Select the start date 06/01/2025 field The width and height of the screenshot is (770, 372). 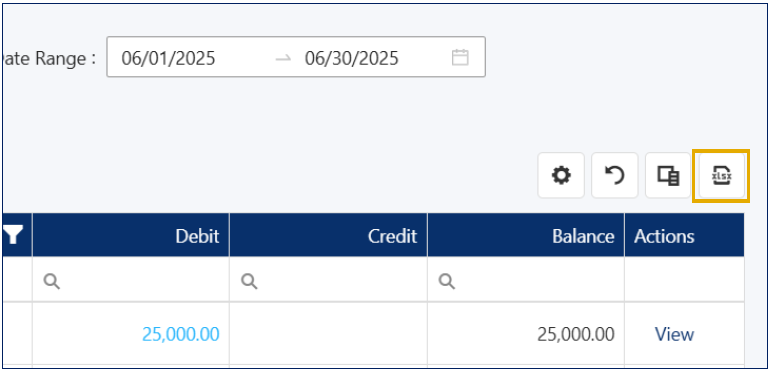tap(168, 58)
